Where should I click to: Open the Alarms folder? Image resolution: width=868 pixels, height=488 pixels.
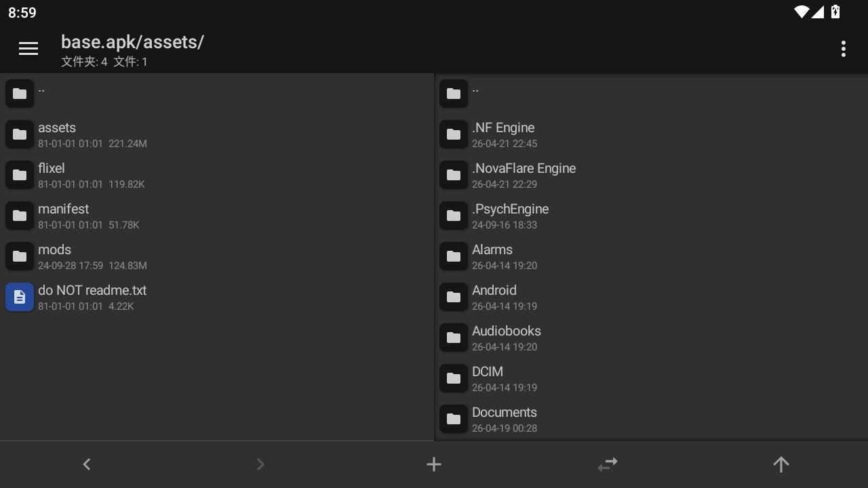point(492,256)
